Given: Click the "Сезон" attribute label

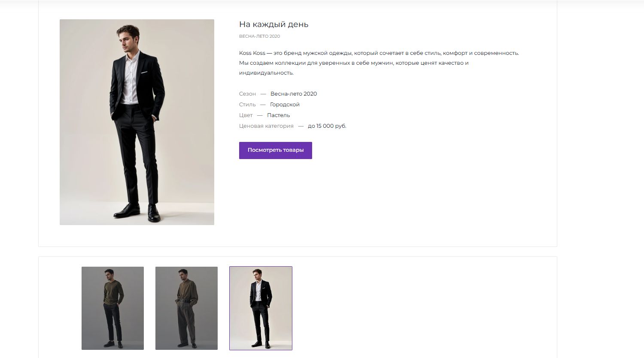Looking at the screenshot, I should point(247,94).
